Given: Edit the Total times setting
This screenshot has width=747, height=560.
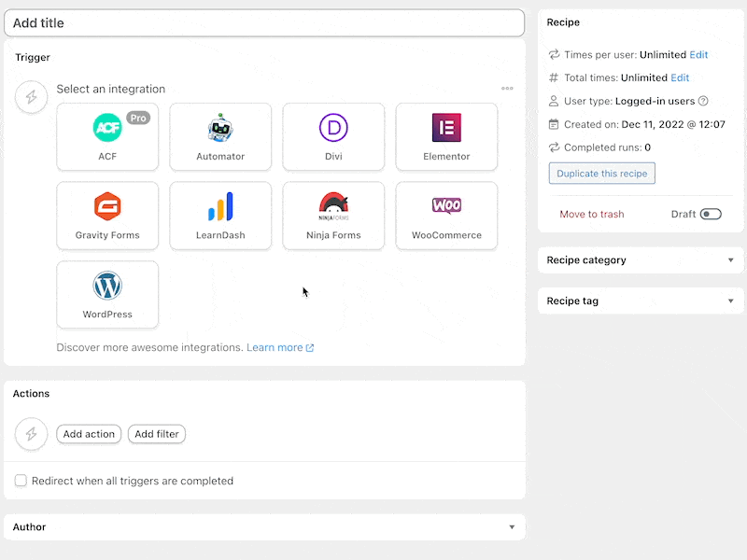Looking at the screenshot, I should click(680, 77).
